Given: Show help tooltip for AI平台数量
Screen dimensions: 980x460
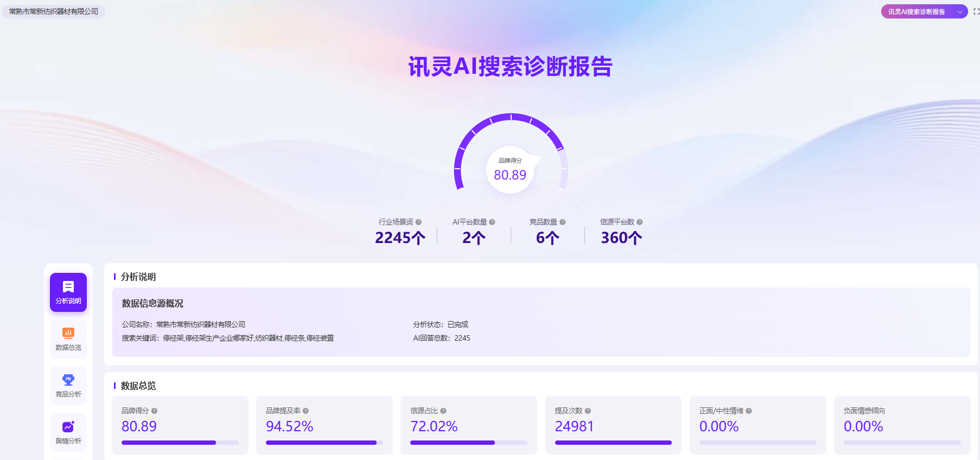Looking at the screenshot, I should coord(492,222).
